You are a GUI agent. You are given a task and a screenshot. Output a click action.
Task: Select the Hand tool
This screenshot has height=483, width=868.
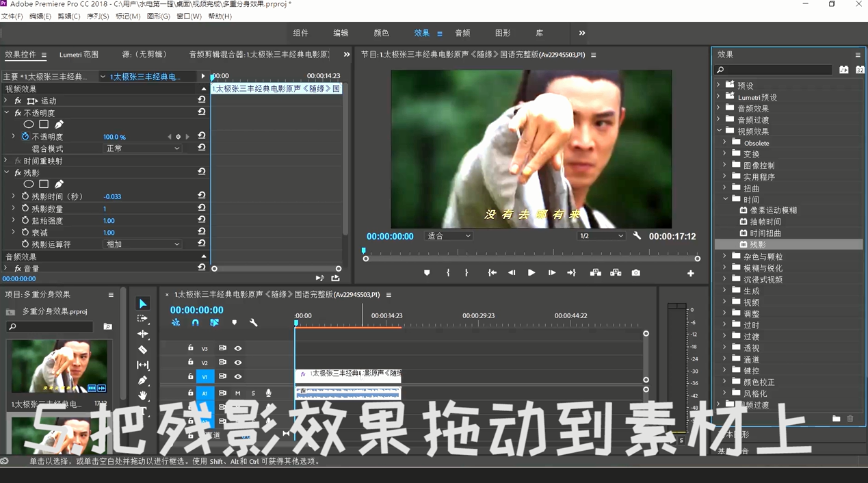(142, 395)
